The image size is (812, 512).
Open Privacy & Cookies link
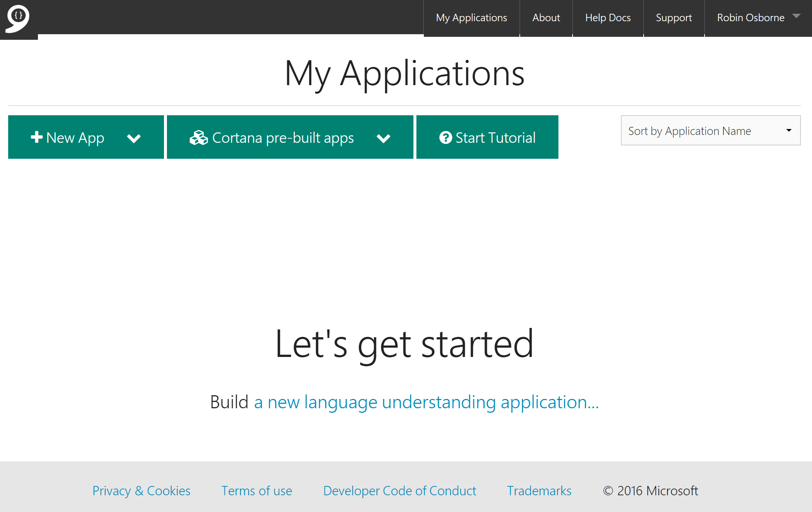(141, 491)
